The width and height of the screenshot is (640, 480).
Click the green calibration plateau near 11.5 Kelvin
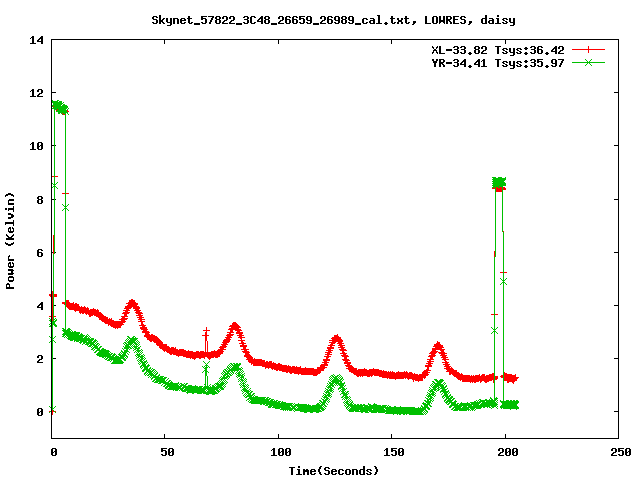tap(60, 108)
